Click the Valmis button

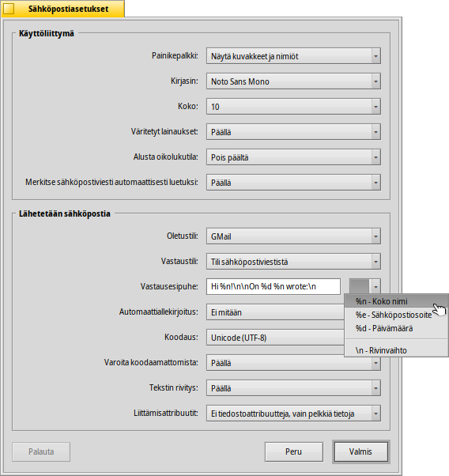361,451
